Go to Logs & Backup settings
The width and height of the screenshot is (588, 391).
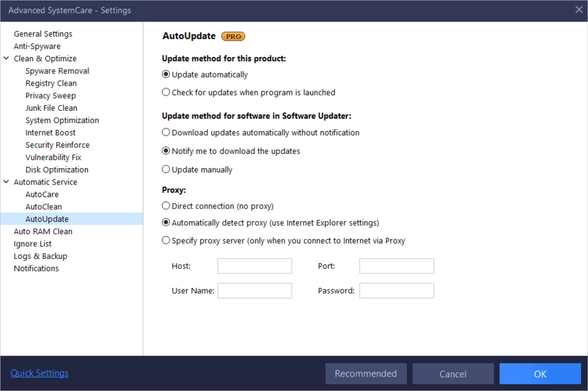click(40, 256)
